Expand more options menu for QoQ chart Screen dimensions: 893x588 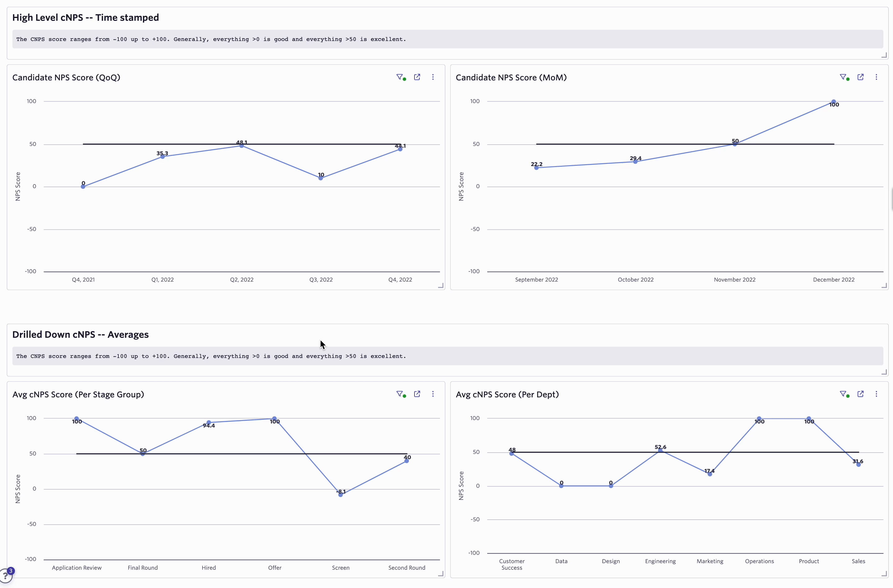coord(433,77)
